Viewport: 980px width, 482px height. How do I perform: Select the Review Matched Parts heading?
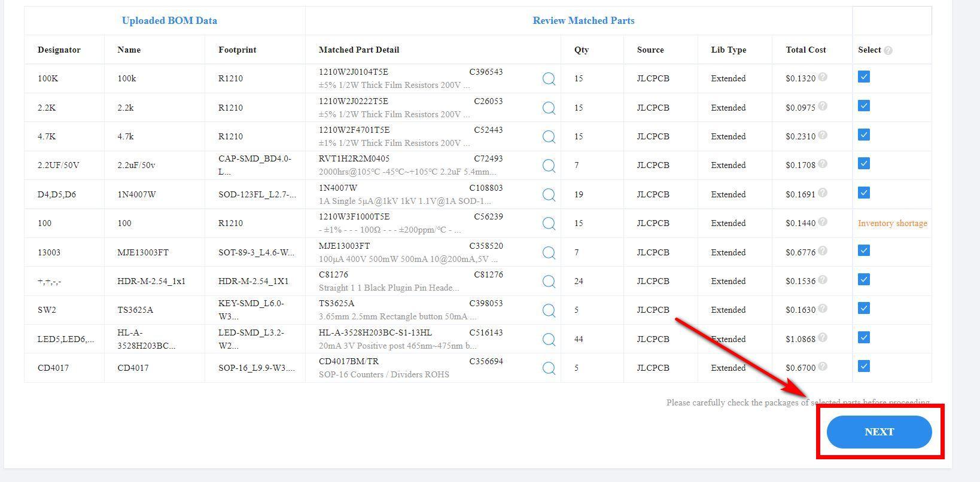click(x=583, y=20)
